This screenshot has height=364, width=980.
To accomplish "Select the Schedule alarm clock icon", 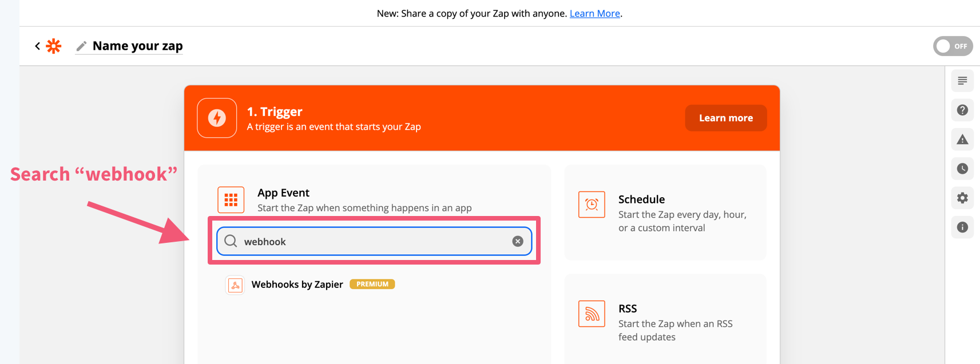I will pos(592,205).
